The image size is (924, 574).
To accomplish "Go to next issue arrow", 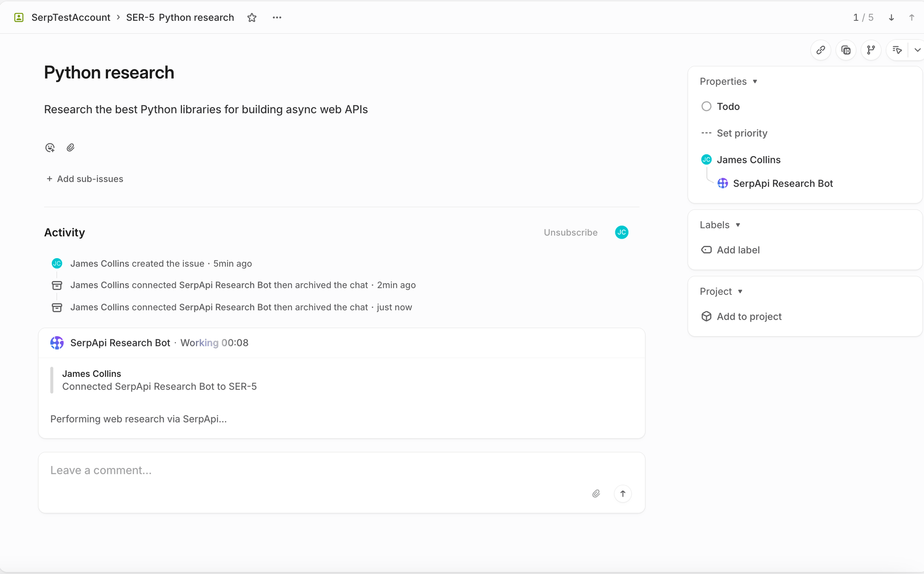I will tap(891, 18).
